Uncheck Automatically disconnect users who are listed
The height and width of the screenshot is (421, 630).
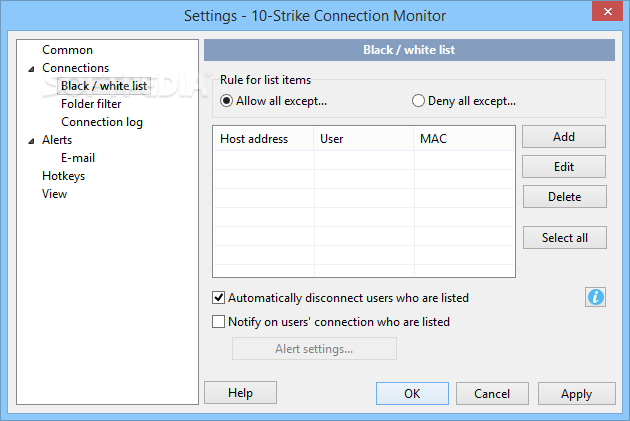[x=218, y=298]
